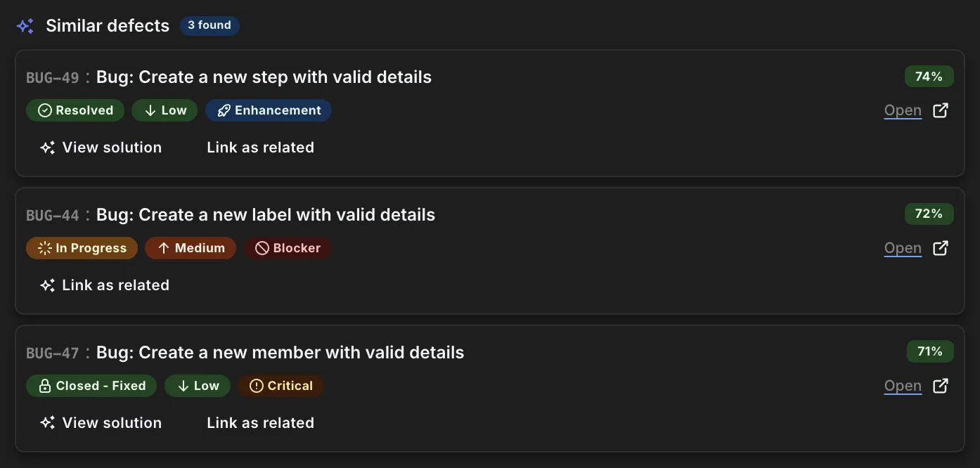Click the external link icon for BUG-49
The width and height of the screenshot is (980, 468).
point(941,110)
